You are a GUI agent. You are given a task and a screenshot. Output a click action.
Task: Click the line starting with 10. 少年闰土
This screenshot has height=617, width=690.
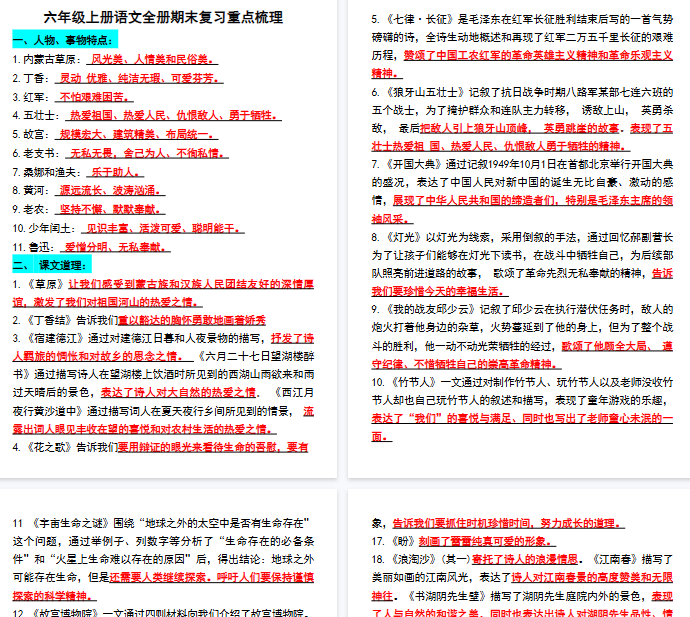[x=128, y=228]
